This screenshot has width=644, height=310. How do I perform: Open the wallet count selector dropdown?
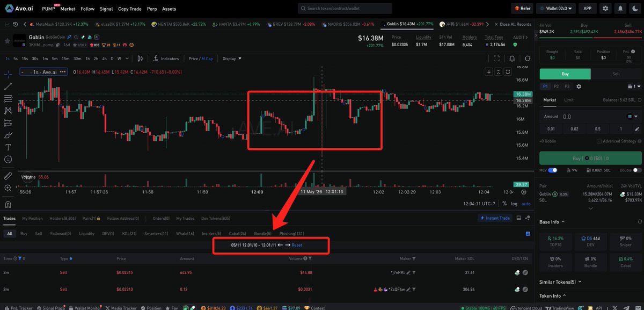tap(634, 86)
